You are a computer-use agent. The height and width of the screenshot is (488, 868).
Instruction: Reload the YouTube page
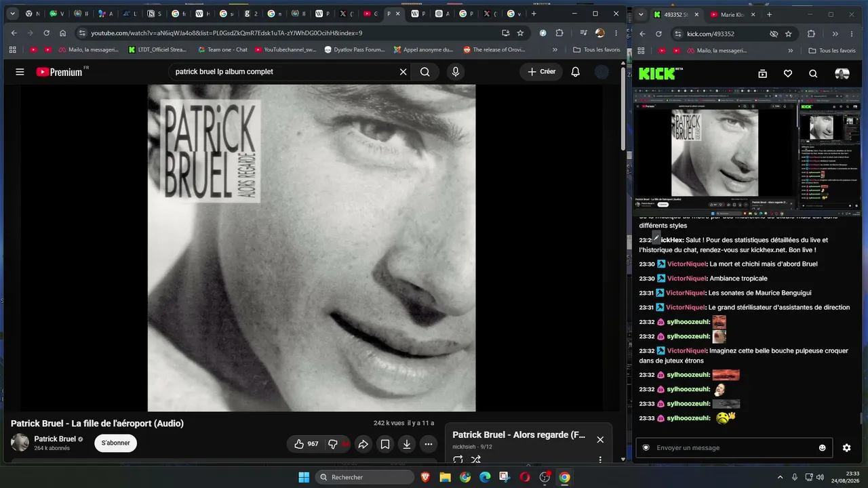point(46,33)
